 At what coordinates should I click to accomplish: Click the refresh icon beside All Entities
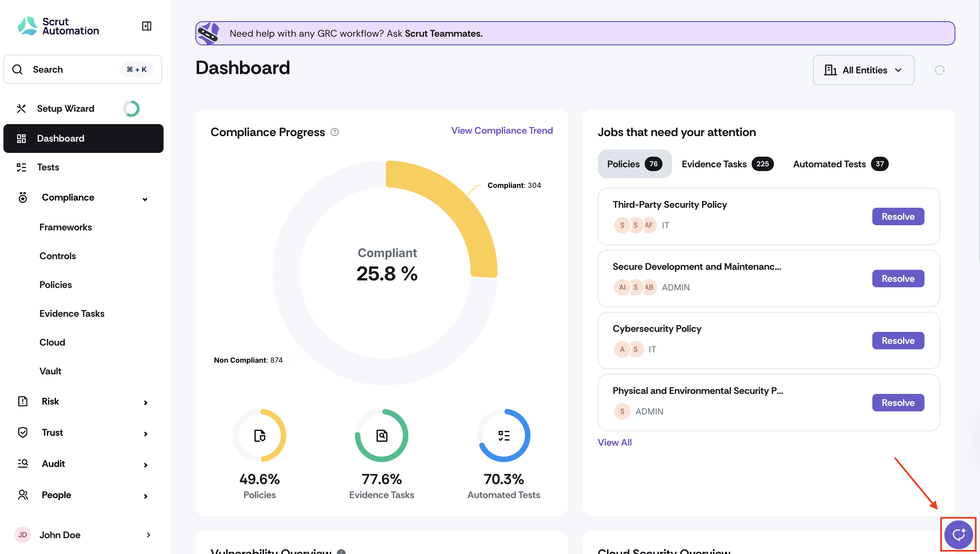939,70
